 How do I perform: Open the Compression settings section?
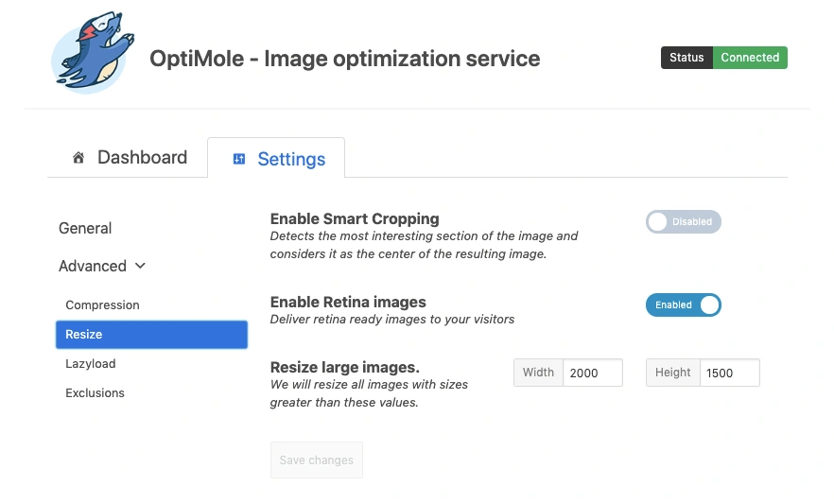tap(102, 305)
